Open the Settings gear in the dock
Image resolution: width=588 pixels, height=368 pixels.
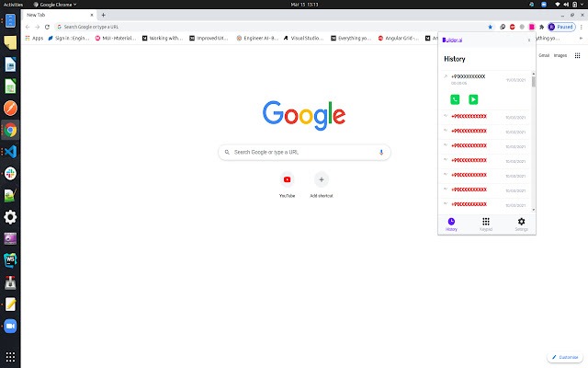pyautogui.click(x=10, y=217)
